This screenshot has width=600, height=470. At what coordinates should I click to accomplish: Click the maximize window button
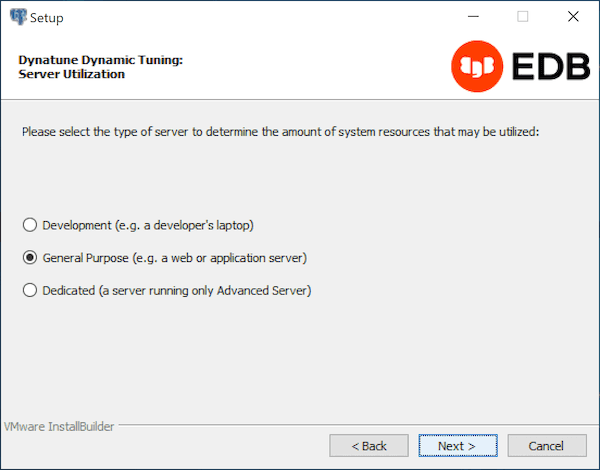(523, 17)
